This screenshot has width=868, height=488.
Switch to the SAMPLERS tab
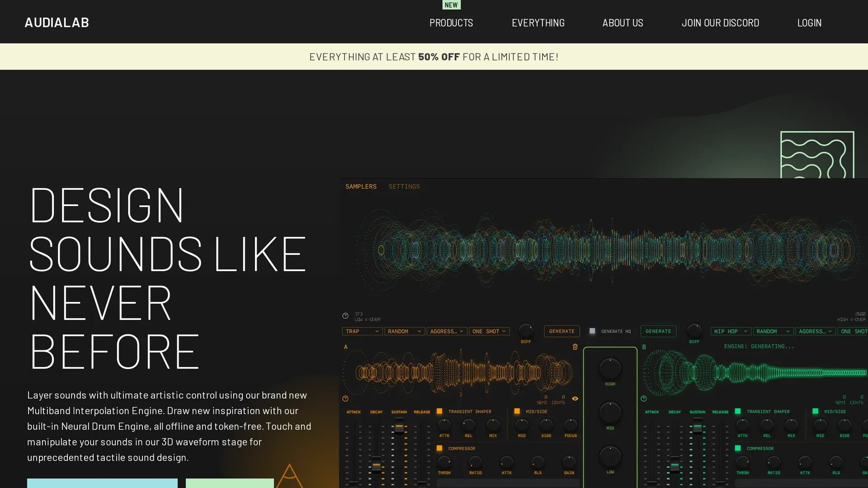pyautogui.click(x=361, y=186)
